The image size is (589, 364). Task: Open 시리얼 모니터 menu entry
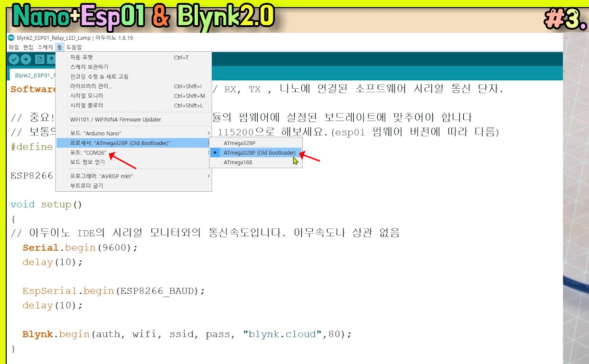133,96
